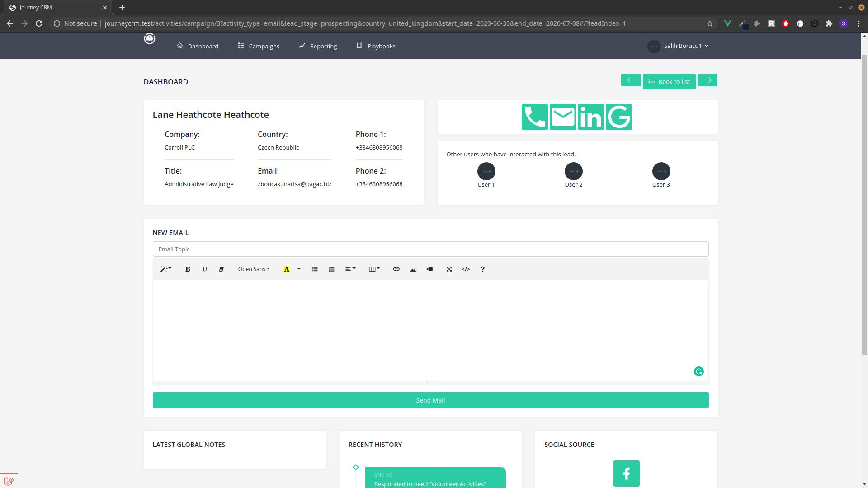
Task: Click the Back to list button
Action: 669,82
